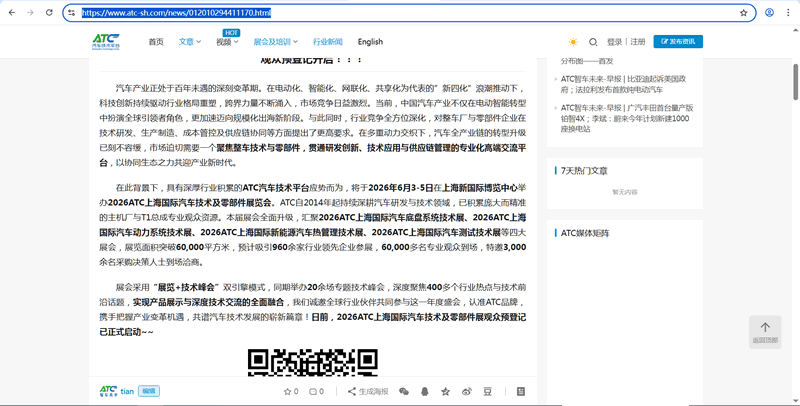Expand the 文章 dropdown menu

coord(190,42)
